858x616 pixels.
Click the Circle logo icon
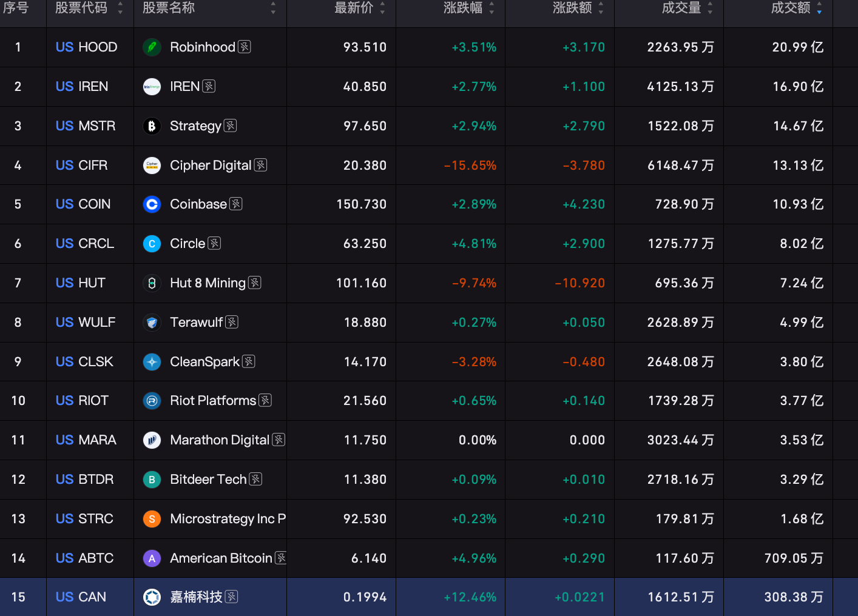click(152, 244)
